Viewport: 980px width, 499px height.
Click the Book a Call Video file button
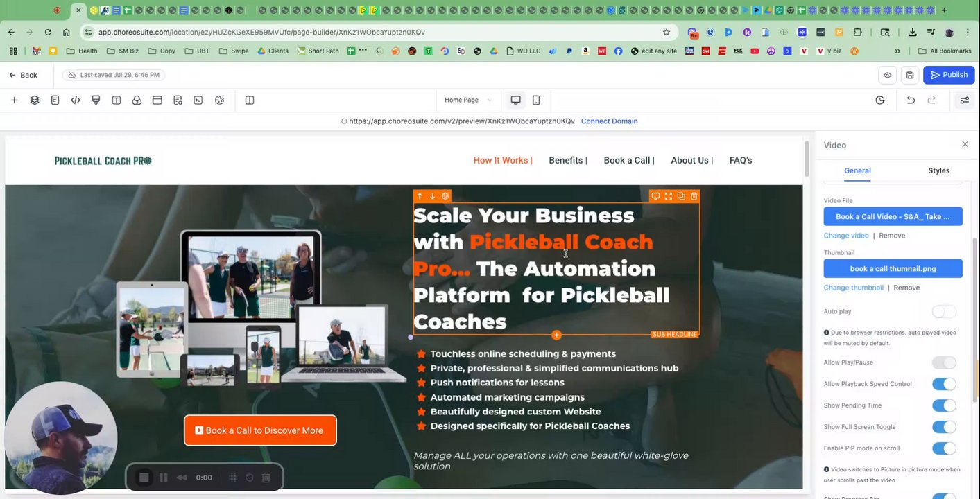point(893,216)
